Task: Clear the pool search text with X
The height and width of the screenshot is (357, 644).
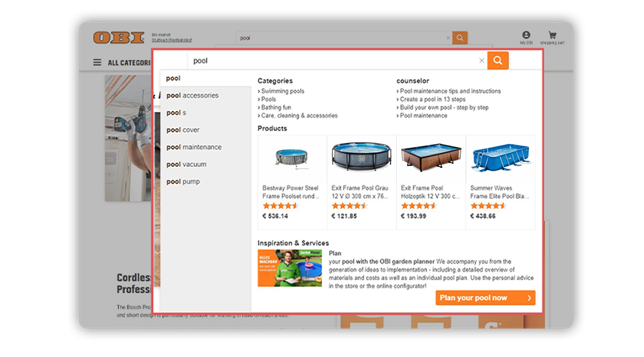Action: [482, 61]
